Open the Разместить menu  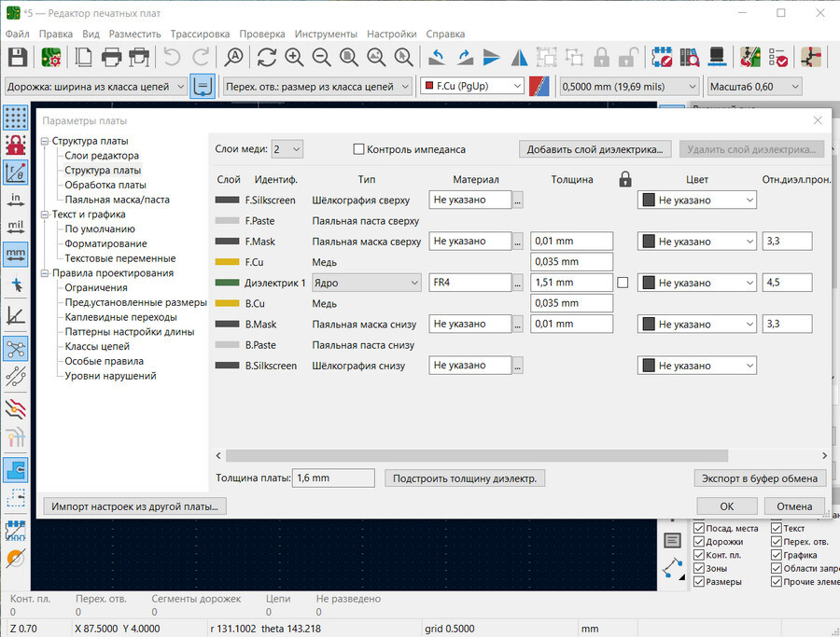tap(135, 34)
